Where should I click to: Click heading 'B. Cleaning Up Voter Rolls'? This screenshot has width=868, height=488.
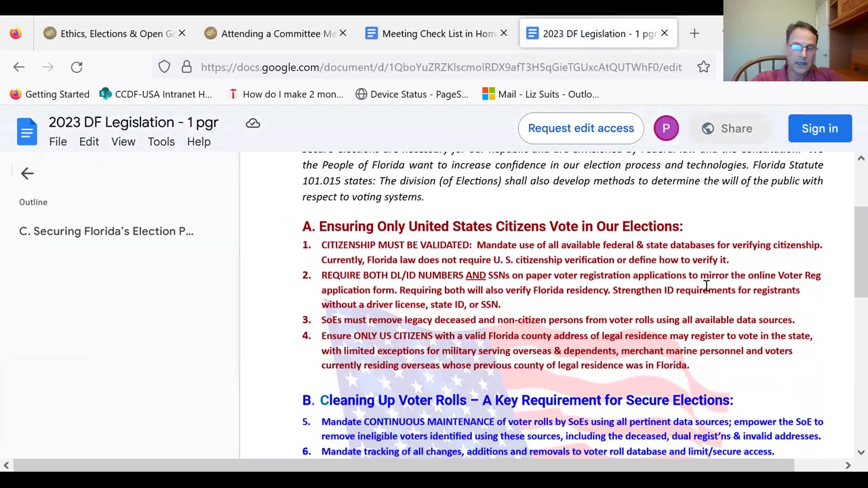coord(517,400)
